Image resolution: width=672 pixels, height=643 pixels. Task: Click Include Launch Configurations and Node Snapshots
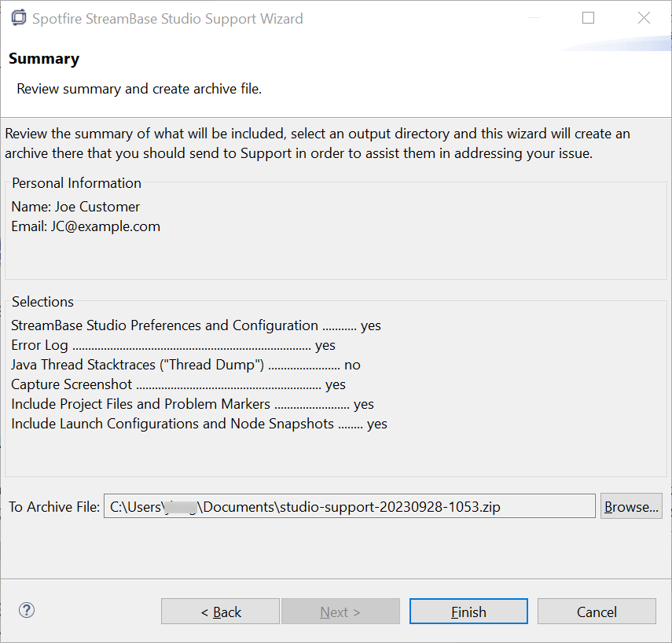[200, 424]
